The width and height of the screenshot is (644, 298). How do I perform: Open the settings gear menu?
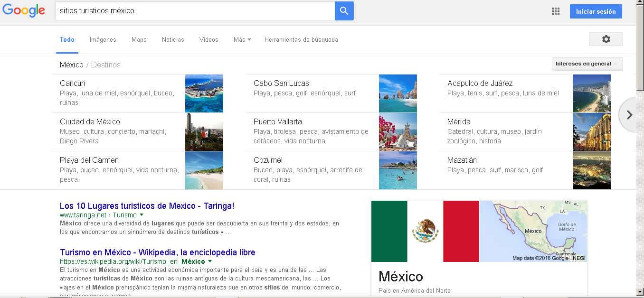(x=606, y=39)
